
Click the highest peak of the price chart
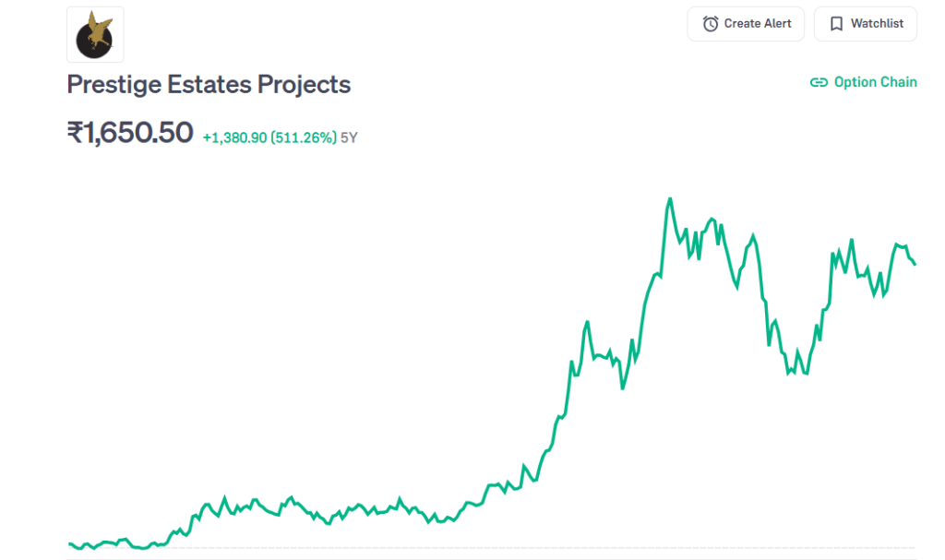click(x=669, y=198)
